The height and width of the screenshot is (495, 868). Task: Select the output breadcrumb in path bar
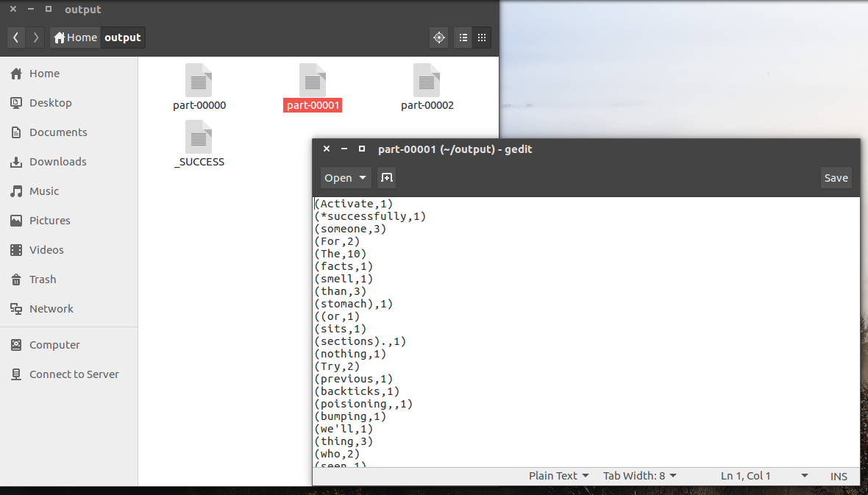(122, 37)
